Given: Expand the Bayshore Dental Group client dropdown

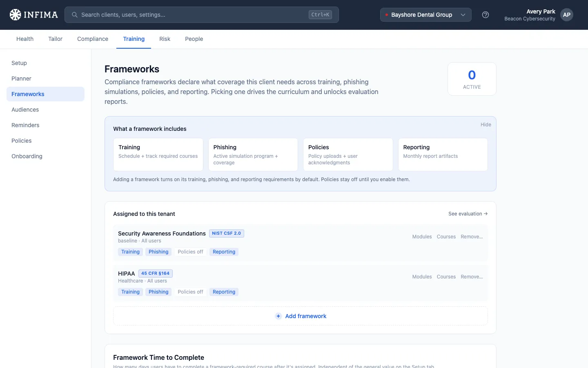Looking at the screenshot, I should pyautogui.click(x=426, y=15).
